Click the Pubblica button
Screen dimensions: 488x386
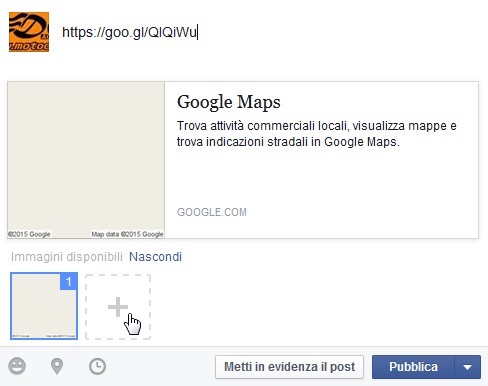tap(413, 367)
